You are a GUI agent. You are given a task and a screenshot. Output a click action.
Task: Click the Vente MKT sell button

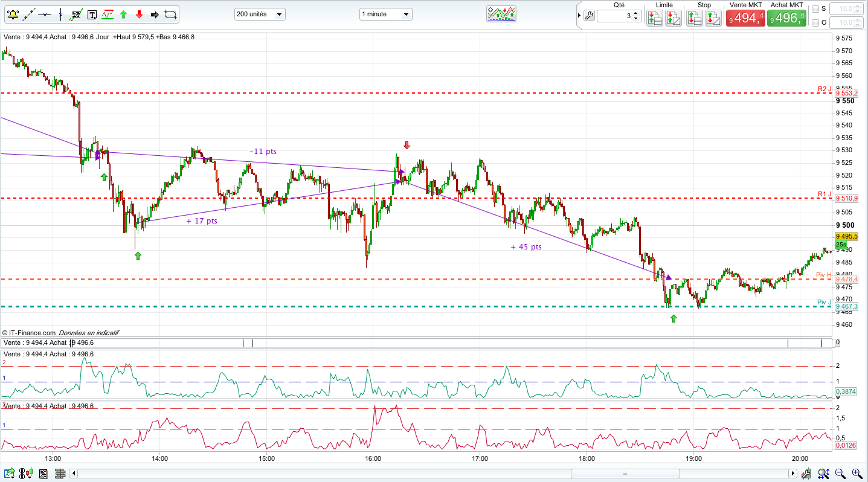tap(746, 18)
